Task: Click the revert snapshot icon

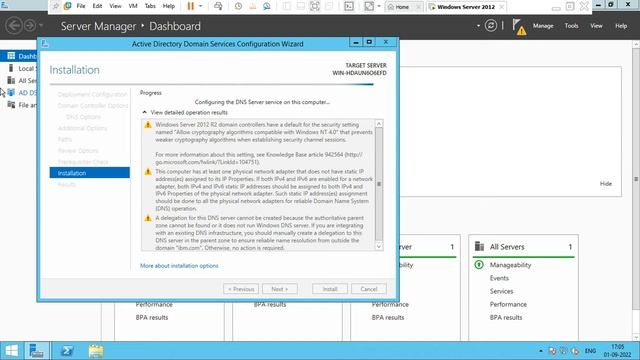Action: click(252, 6)
